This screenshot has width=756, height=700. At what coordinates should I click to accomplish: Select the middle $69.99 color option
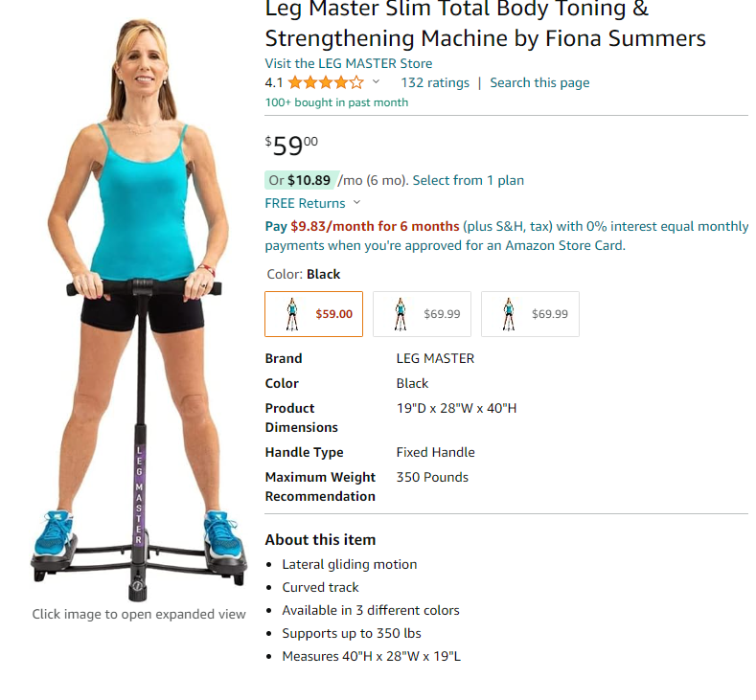pos(422,314)
